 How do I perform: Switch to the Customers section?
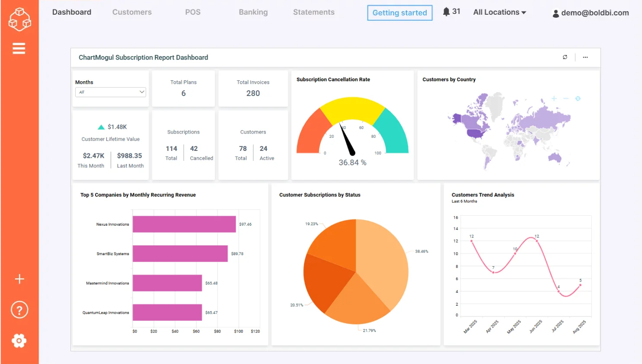[132, 12]
